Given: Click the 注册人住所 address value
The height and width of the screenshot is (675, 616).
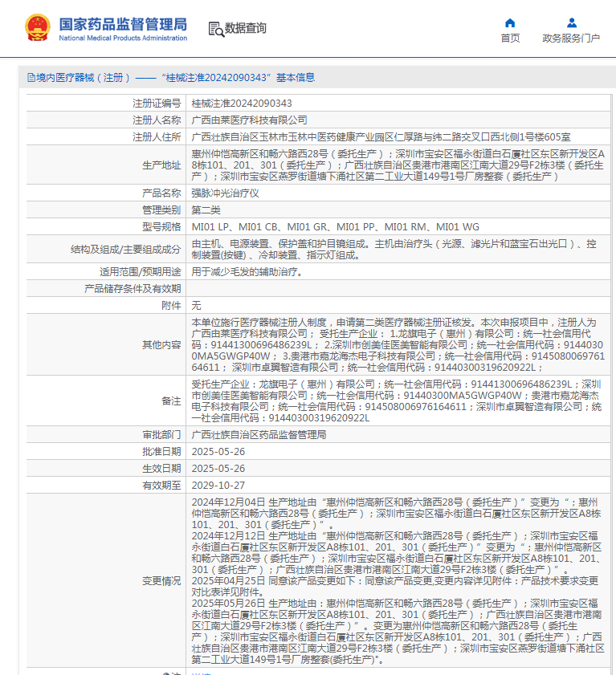Looking at the screenshot, I should tap(381, 137).
